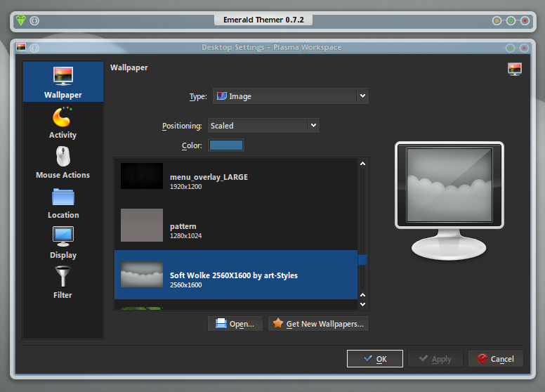Click the pin button in Desktop Settings titlebar
Image resolution: width=545 pixels, height=392 pixels.
coord(34,48)
